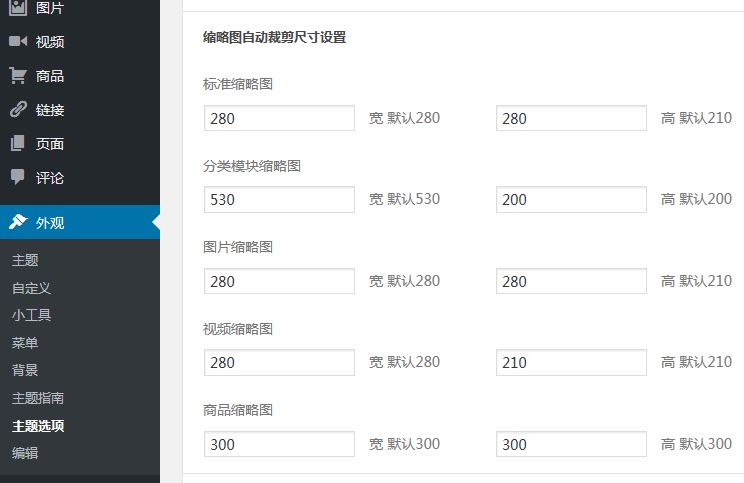The image size is (744, 483).
Task: Click the 商品 shopping cart icon
Action: [x=18, y=76]
